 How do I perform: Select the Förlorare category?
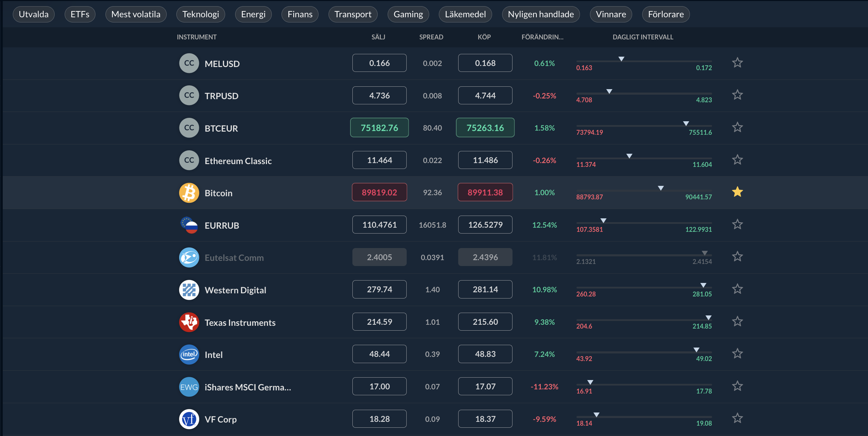666,15
